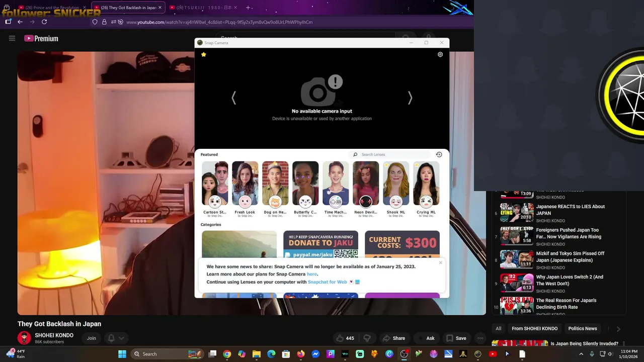Select the Neon Devil lens
Image resolution: width=644 pixels, height=362 pixels.
coord(366,189)
